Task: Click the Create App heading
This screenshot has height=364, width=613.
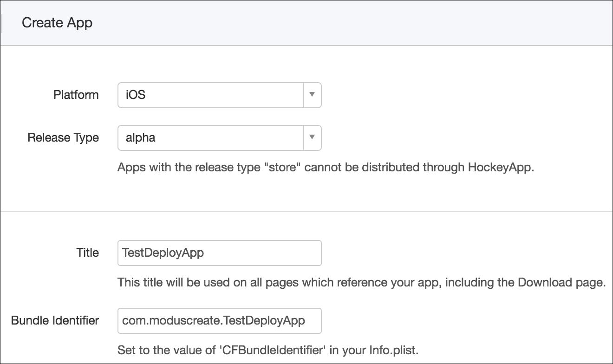Action: tap(57, 23)
